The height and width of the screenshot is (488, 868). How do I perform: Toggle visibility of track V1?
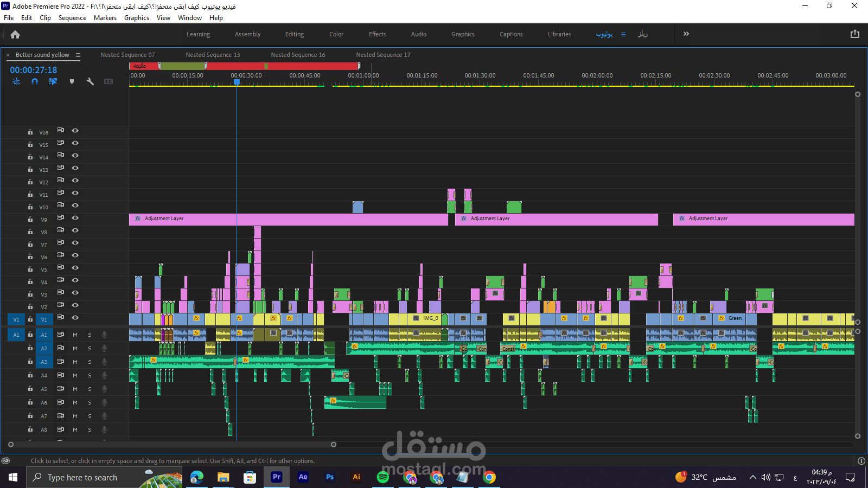(75, 318)
